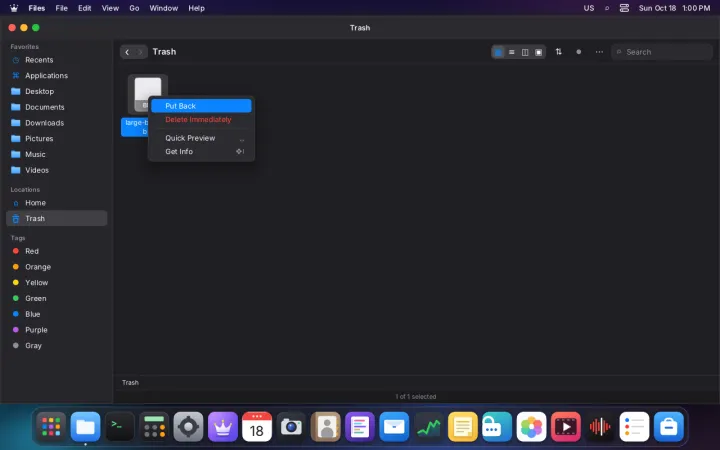Switch to icon grid view
The width and height of the screenshot is (720, 450).
coord(498,52)
